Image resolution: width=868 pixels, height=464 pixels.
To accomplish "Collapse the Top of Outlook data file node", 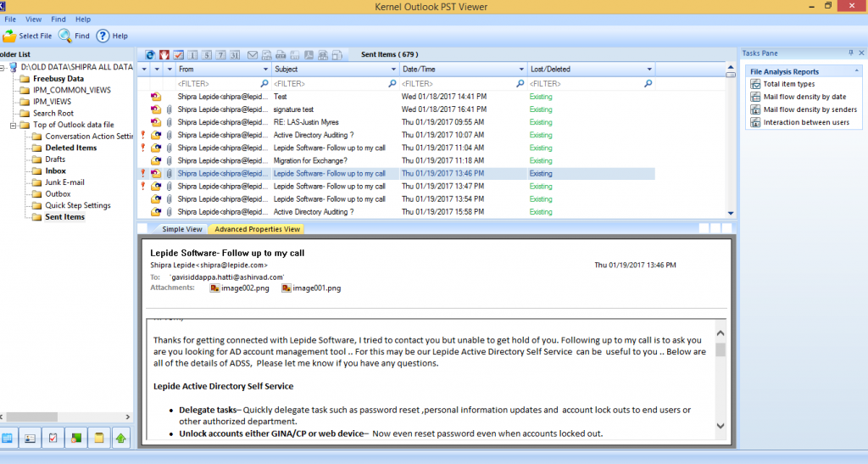I will (14, 126).
